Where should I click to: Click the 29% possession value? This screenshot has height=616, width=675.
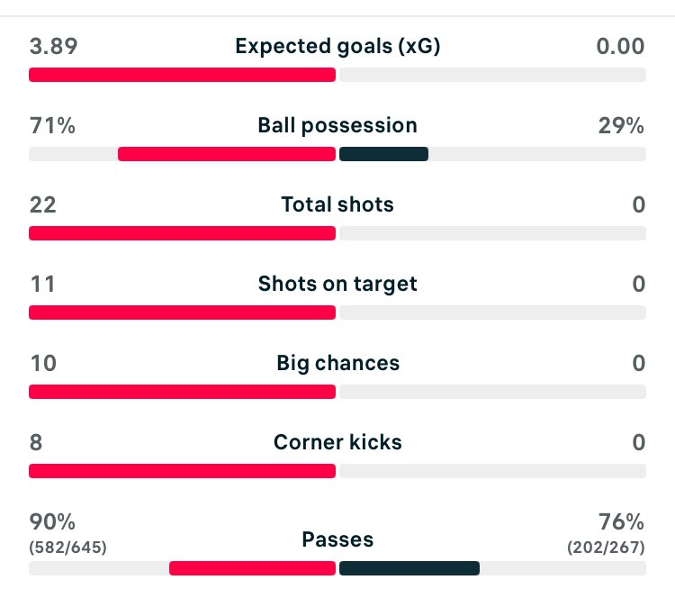[x=621, y=126]
